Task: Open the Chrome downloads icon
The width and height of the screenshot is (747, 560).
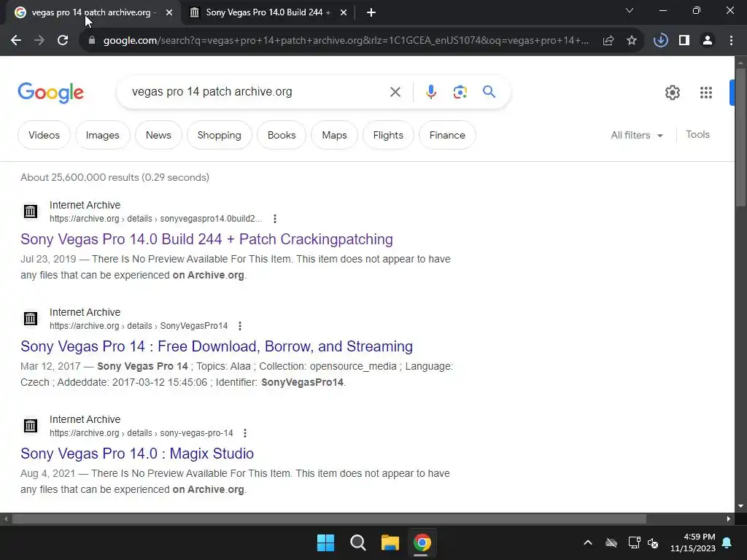Action: point(660,41)
